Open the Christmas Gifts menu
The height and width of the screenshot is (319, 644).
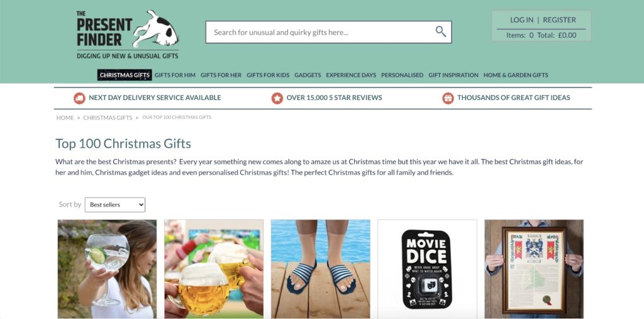(125, 75)
